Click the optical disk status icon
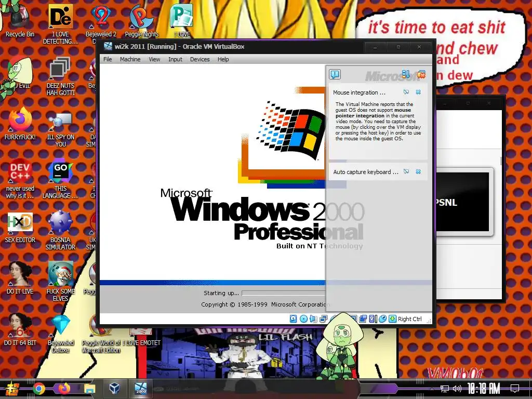 point(303,318)
